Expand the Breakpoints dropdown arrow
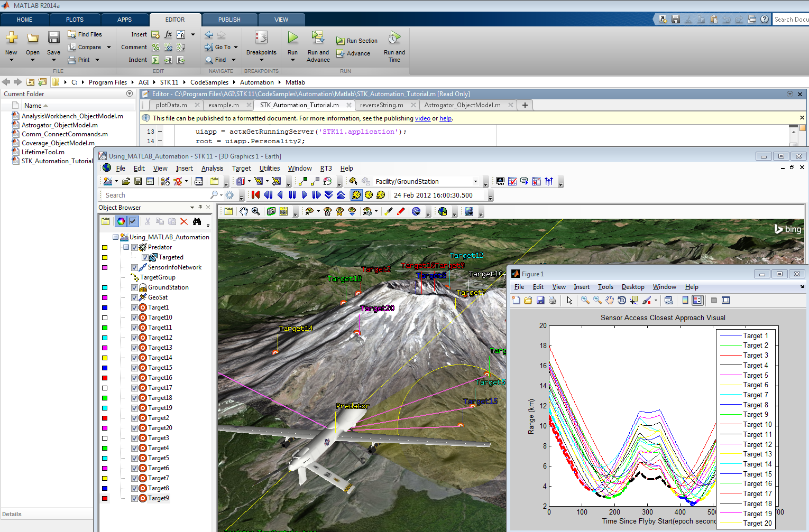 pos(261,60)
